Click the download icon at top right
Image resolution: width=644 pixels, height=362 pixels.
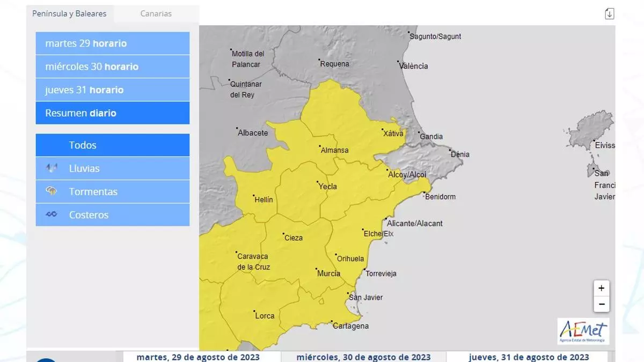609,14
